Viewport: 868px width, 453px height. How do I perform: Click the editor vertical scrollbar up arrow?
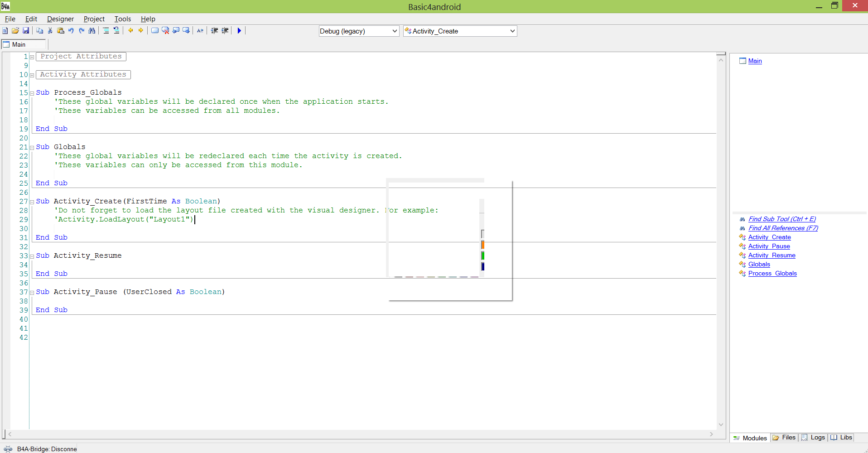pyautogui.click(x=721, y=59)
